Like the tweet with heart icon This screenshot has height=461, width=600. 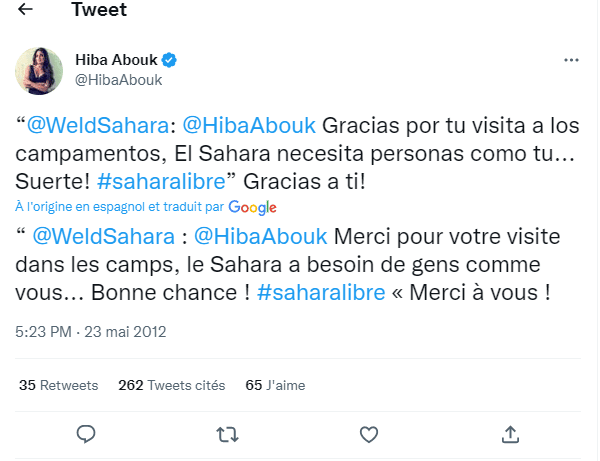[369, 433]
